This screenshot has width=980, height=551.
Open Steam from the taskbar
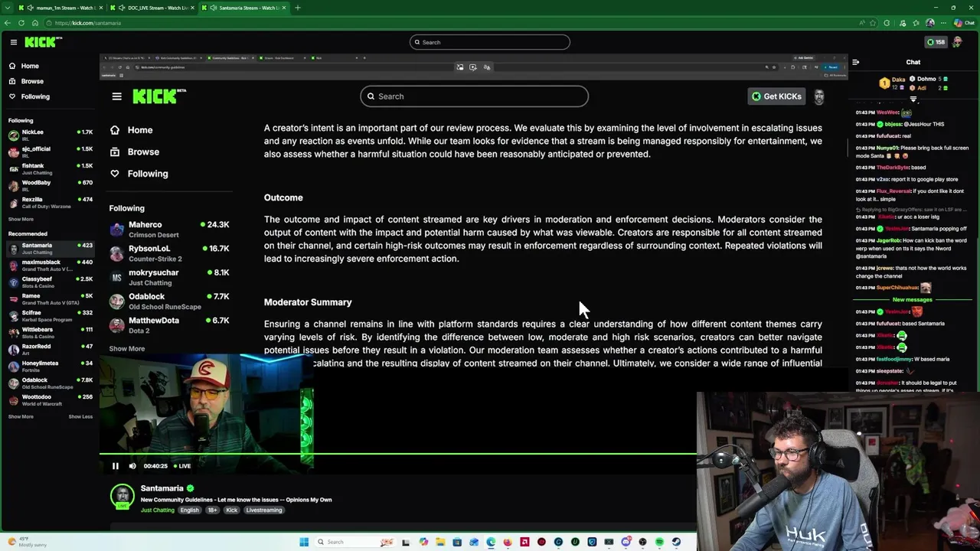(x=676, y=542)
